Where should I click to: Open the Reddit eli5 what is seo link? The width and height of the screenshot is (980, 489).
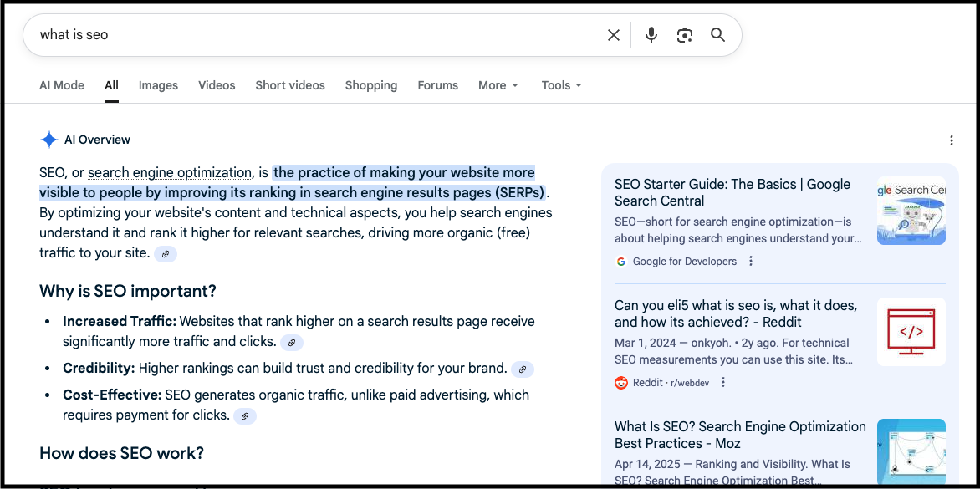pos(735,313)
